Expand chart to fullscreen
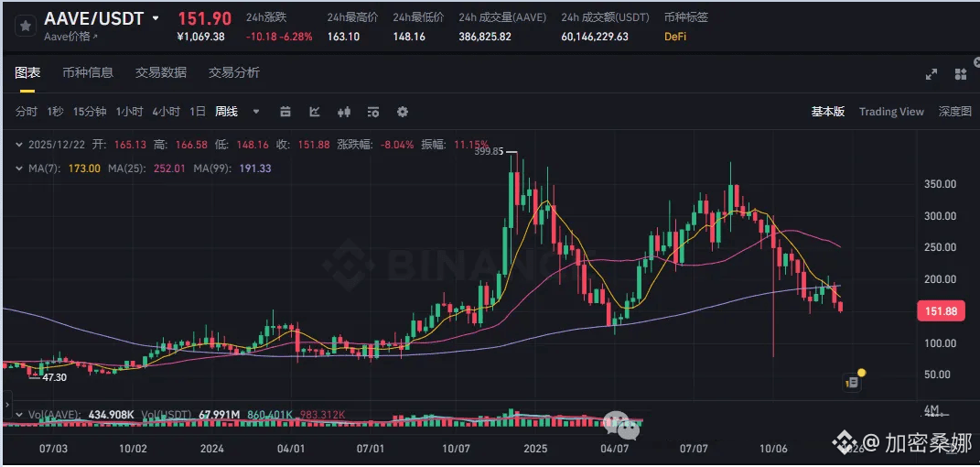The height and width of the screenshot is (467, 980). [x=932, y=74]
